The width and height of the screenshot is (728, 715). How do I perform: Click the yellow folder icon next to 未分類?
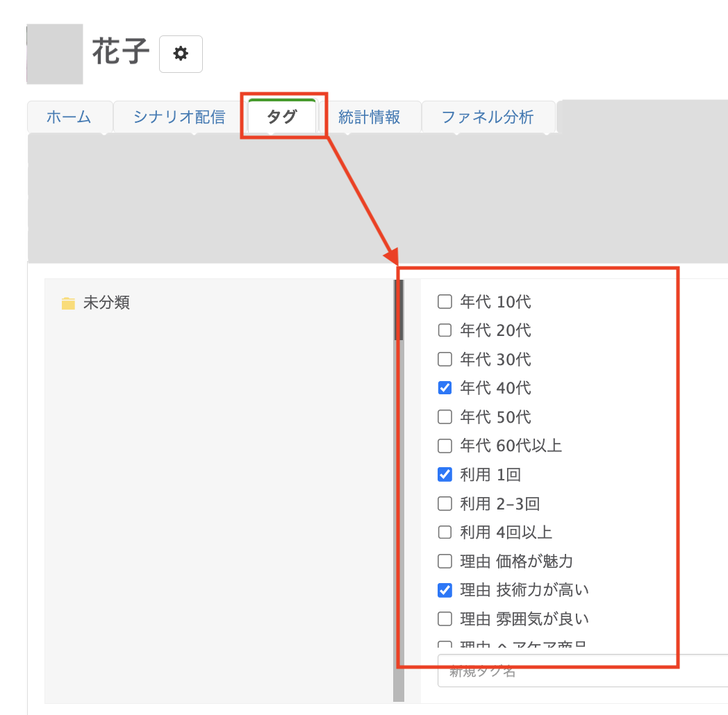point(68,303)
